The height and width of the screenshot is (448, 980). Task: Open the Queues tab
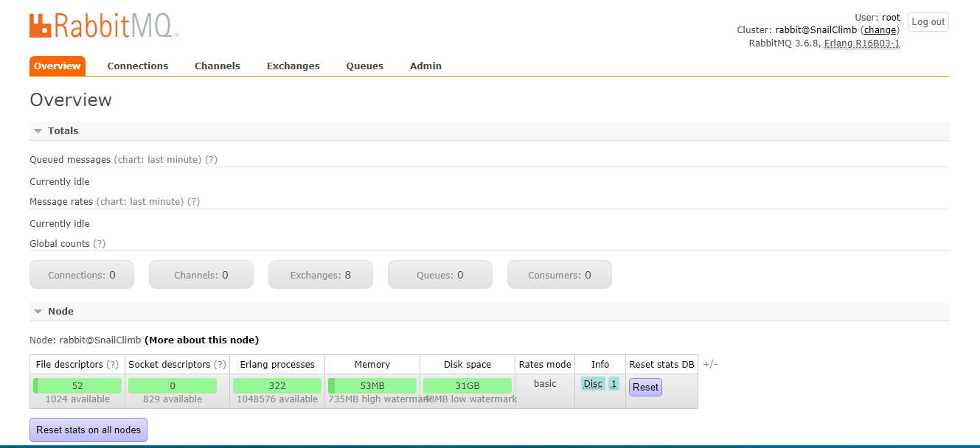coord(365,66)
